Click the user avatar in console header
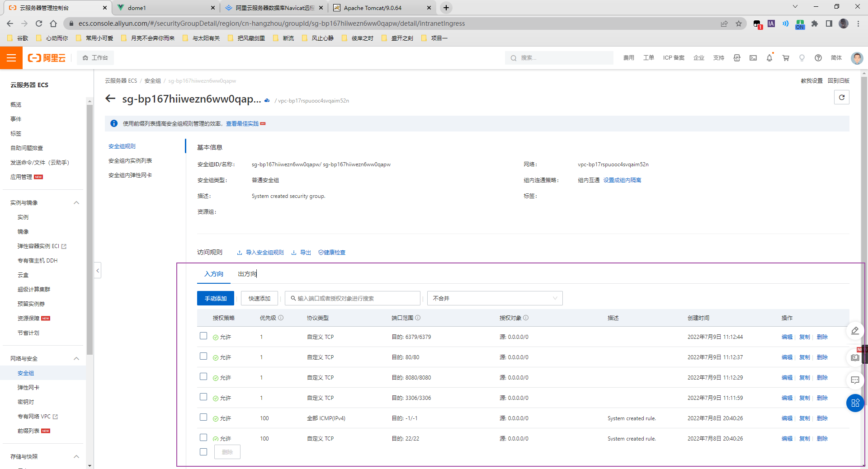 point(857,58)
